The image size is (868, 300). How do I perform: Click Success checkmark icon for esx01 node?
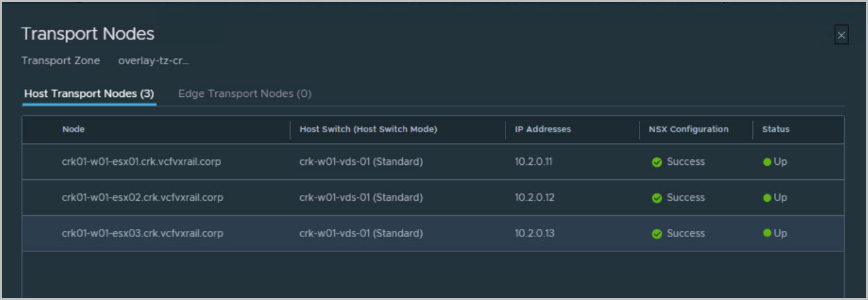pos(657,162)
